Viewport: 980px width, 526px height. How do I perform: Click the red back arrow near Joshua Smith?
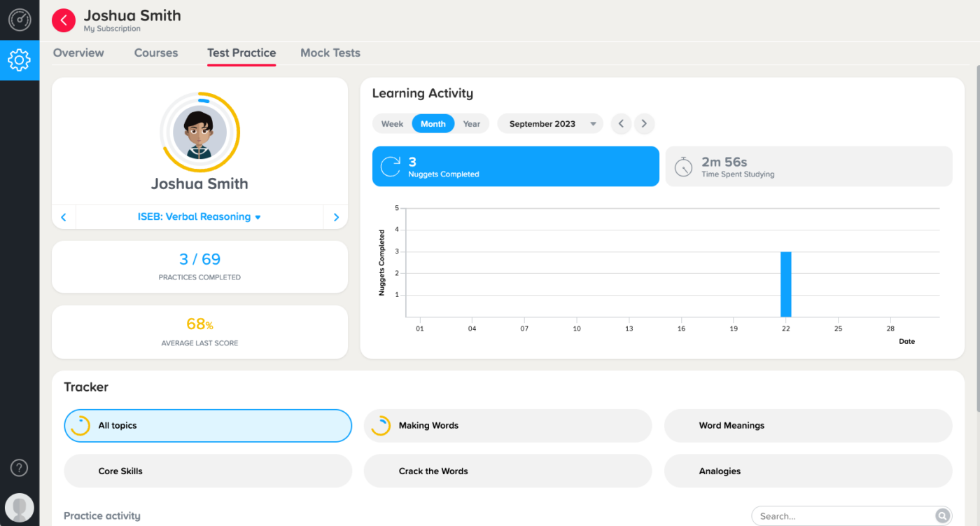coord(63,20)
